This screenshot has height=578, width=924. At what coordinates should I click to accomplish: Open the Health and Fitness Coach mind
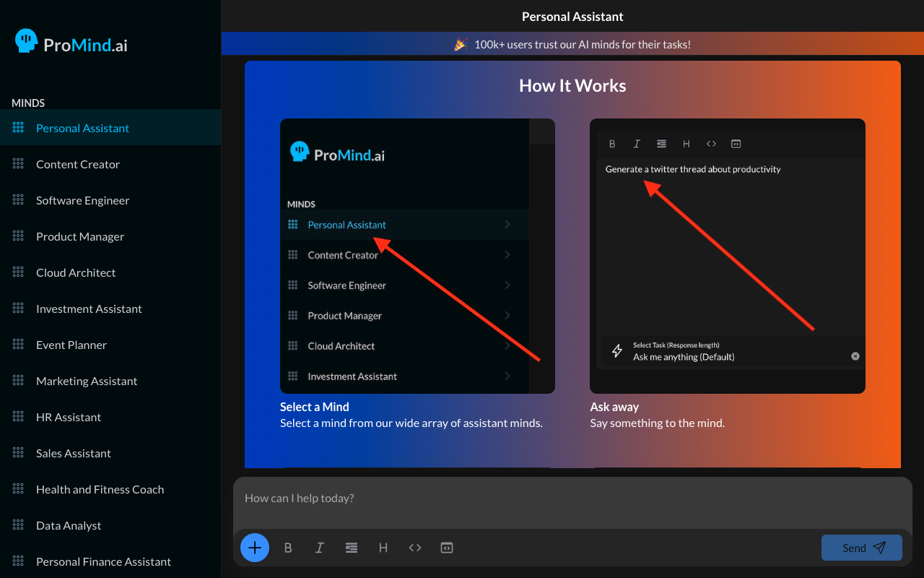coord(100,489)
